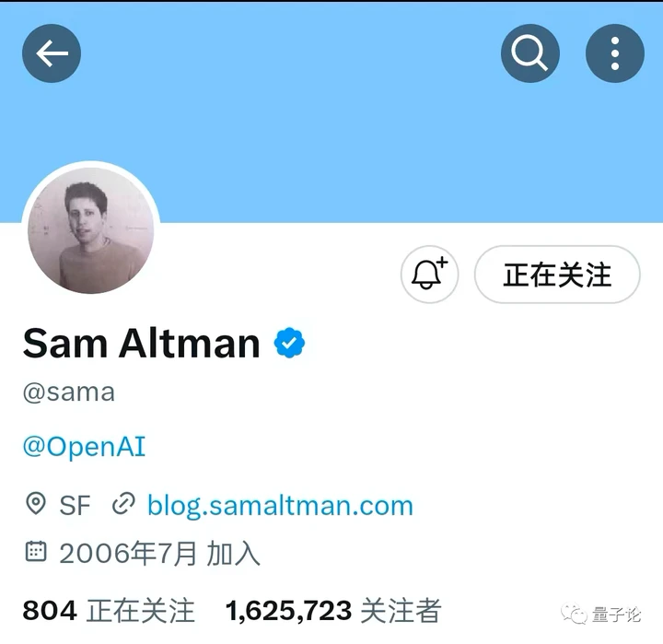This screenshot has width=663, height=644.
Task: Click the chain link icon
Action: point(123,504)
